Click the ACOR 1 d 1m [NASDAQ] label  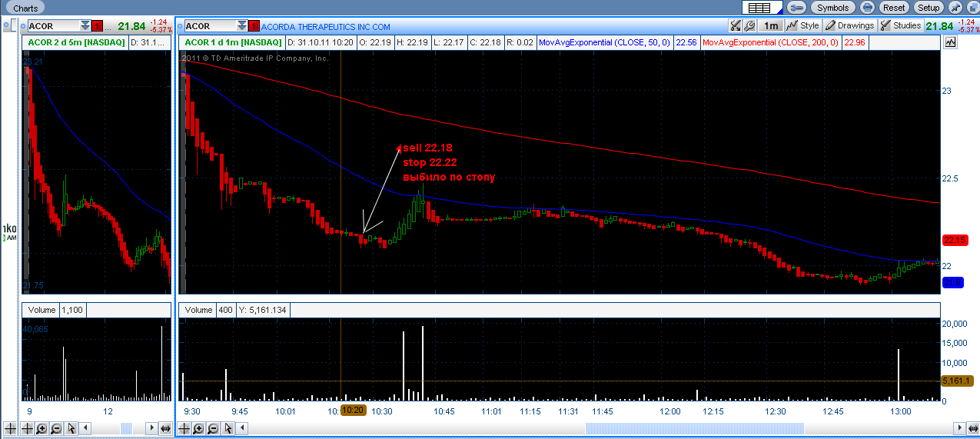click(231, 42)
